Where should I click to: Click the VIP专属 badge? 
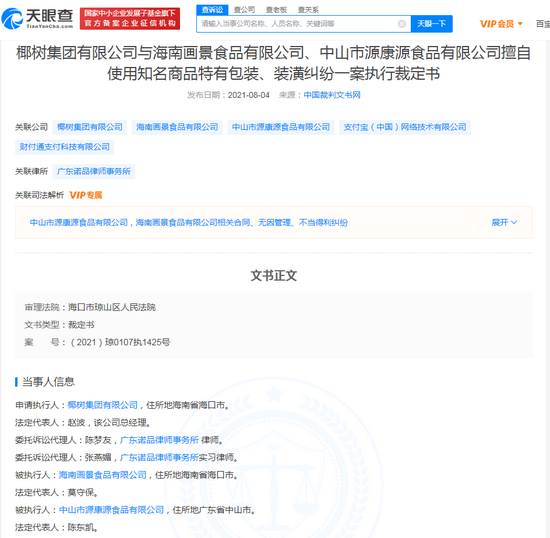pyautogui.click(x=86, y=195)
